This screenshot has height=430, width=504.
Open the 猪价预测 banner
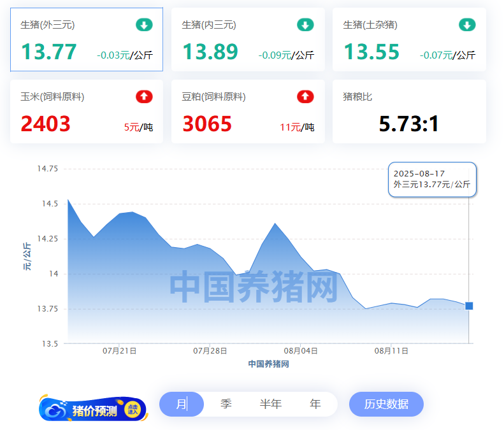coord(93,408)
